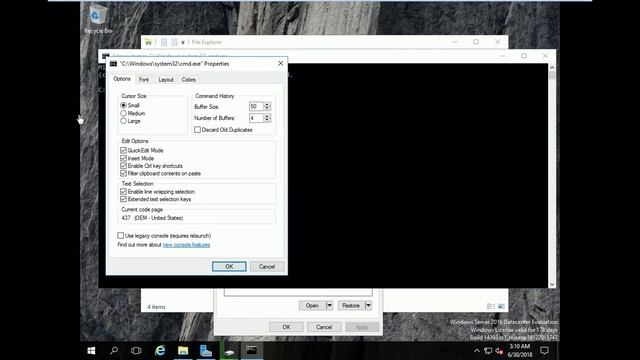Switch File Explorer to large icons view
Image resolution: width=640 pixels, height=360 pixels.
click(x=501, y=306)
